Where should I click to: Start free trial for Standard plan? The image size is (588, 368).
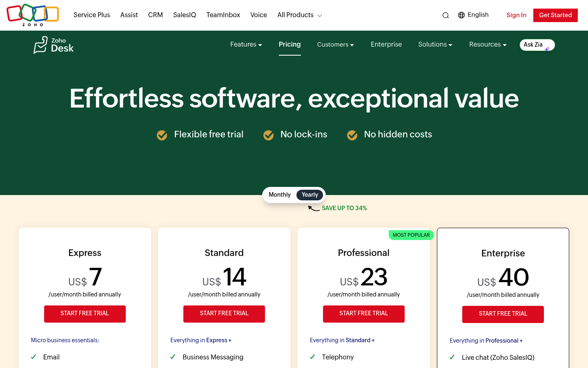[x=224, y=314]
